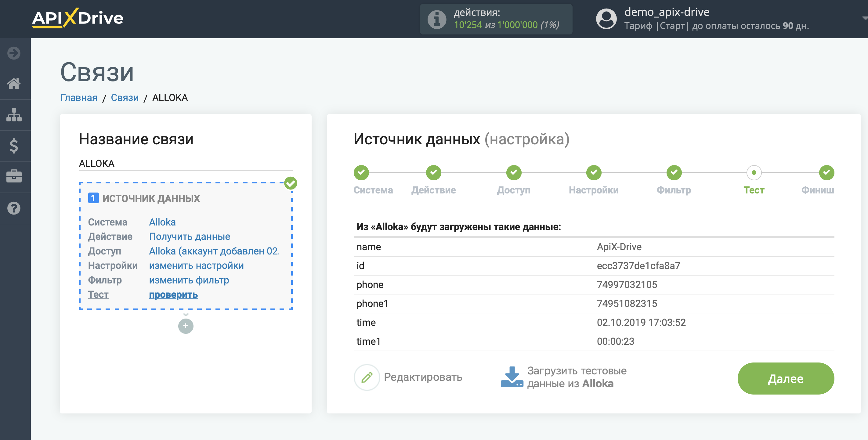Viewport: 868px width, 440px height.
Task: Expand the sidebar with arrow icon
Action: click(14, 53)
